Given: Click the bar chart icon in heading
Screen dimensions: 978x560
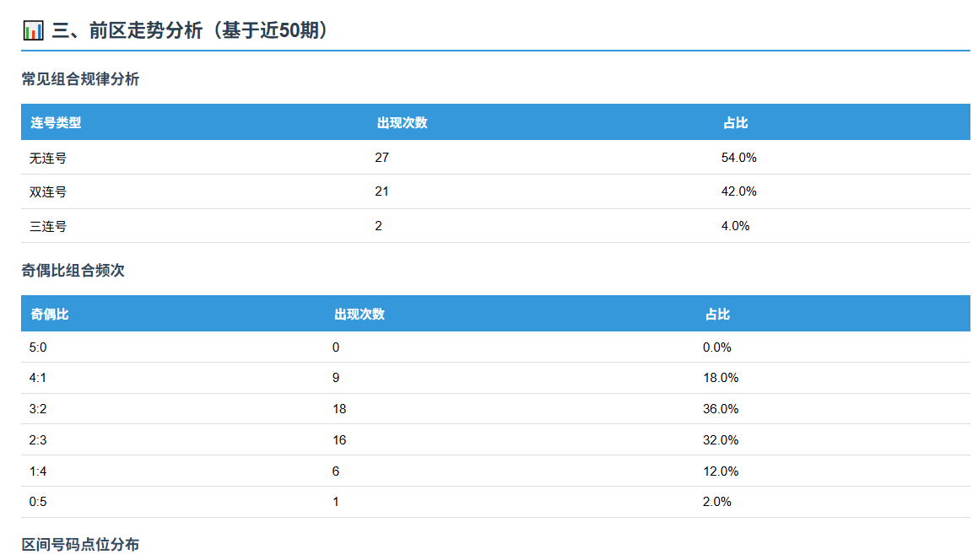Looking at the screenshot, I should [33, 31].
